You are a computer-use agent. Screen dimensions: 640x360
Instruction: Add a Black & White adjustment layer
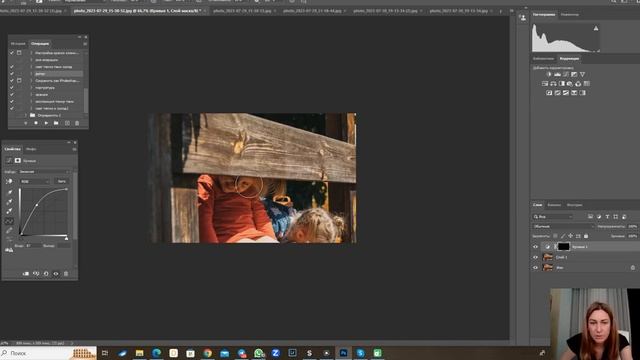(x=562, y=84)
